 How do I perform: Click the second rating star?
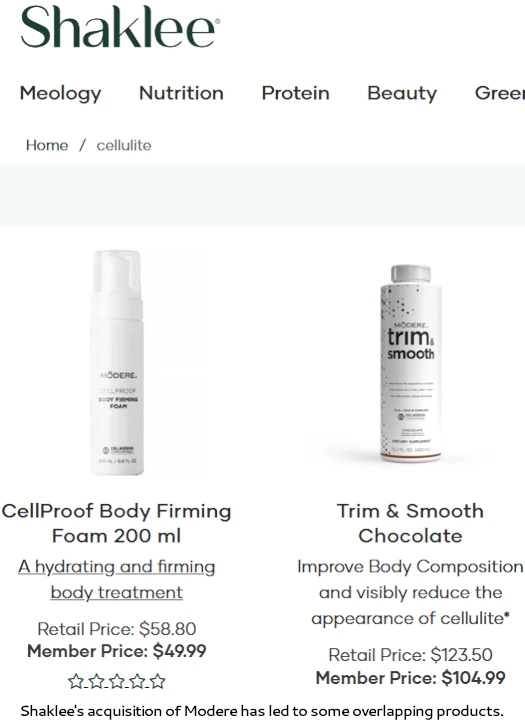[x=96, y=681]
